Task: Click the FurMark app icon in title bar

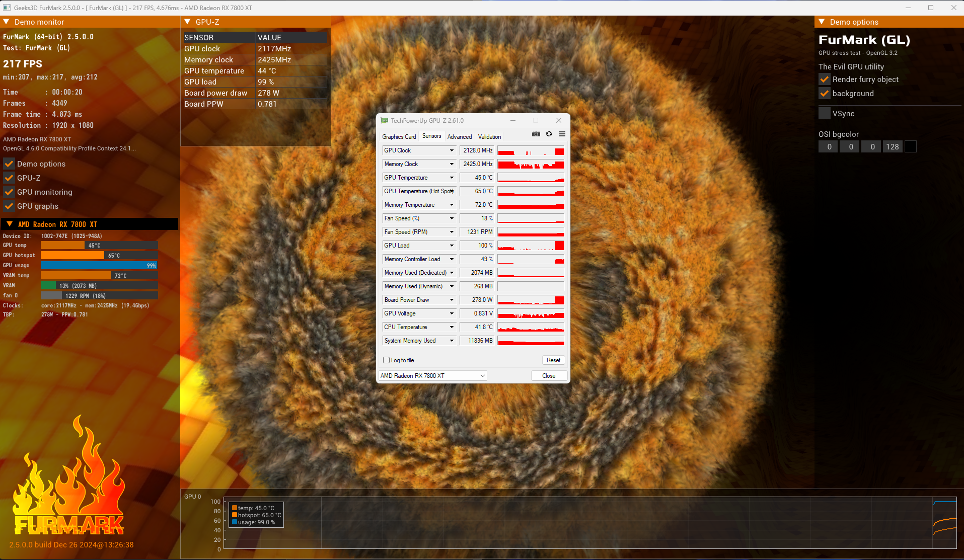Action: coord(7,8)
